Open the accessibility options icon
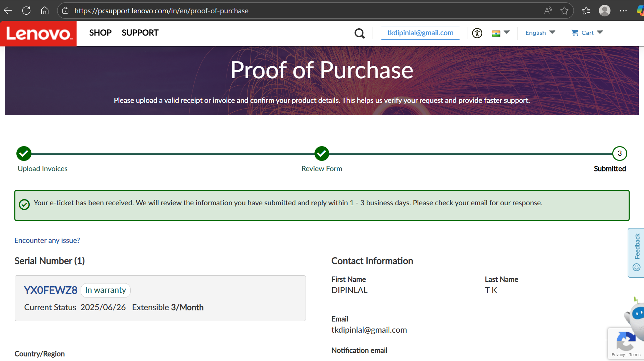The height and width of the screenshot is (361, 644). click(x=477, y=33)
